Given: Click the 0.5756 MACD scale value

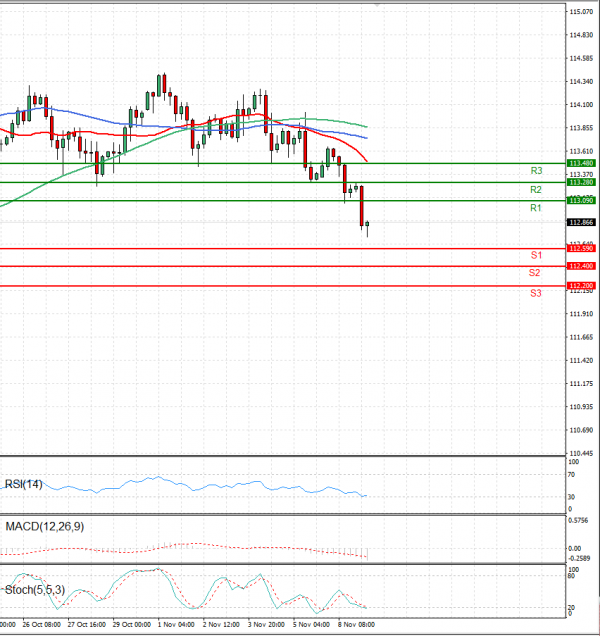Looking at the screenshot, I should pos(578,520).
